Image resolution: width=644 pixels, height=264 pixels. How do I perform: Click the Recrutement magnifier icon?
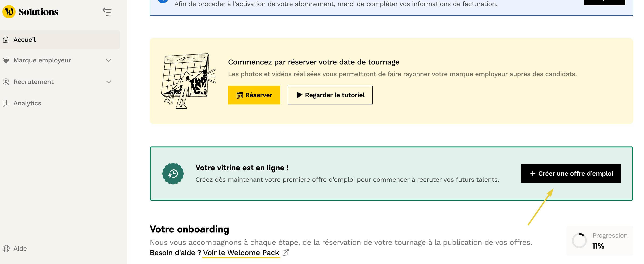pyautogui.click(x=6, y=82)
